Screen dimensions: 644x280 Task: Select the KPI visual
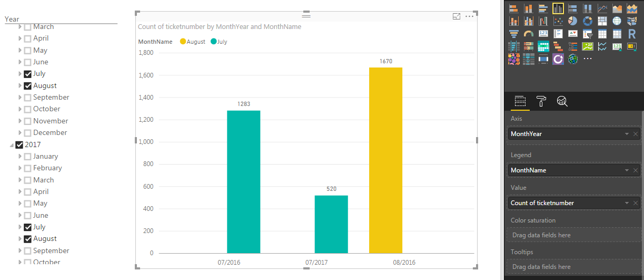(x=573, y=34)
